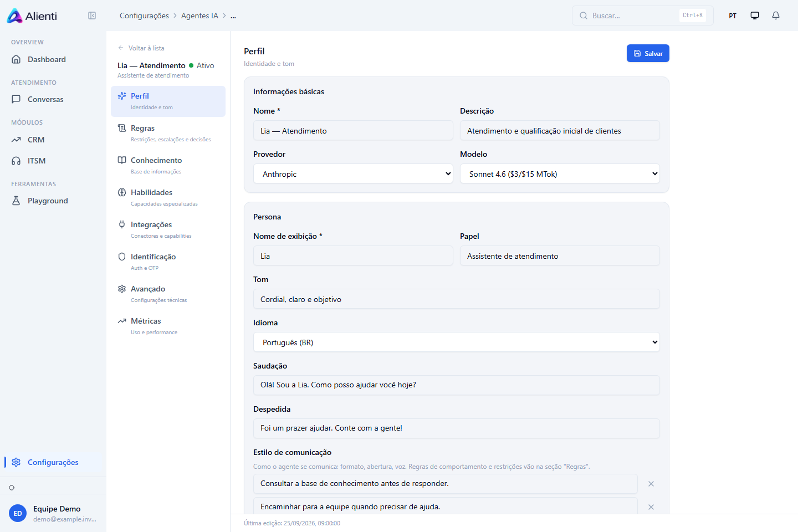This screenshot has width=798, height=532.
Task: Click the Agentes IA breadcrumb
Action: pos(199,16)
